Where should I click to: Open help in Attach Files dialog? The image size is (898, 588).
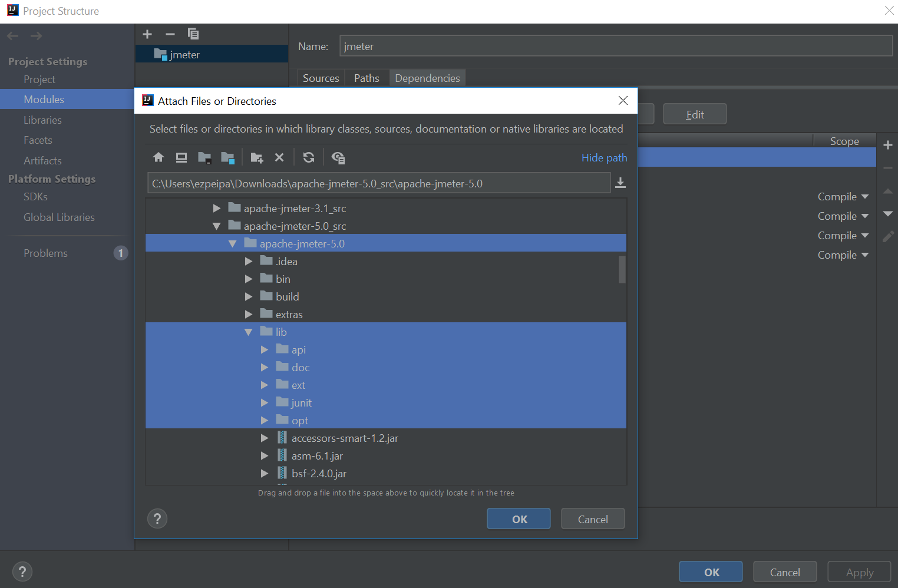157,519
